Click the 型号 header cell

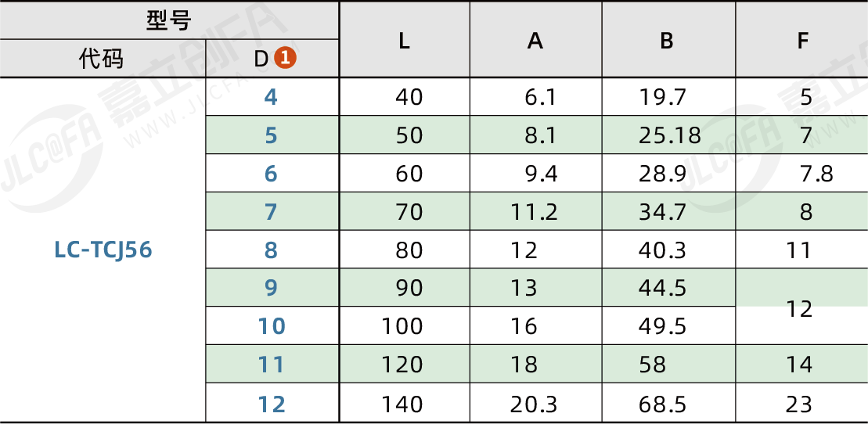click(x=168, y=21)
